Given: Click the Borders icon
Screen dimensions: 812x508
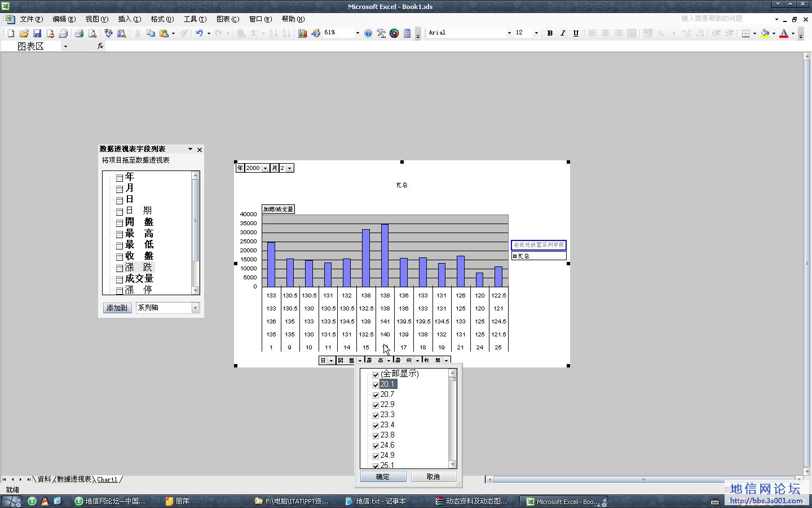Looking at the screenshot, I should (x=745, y=33).
